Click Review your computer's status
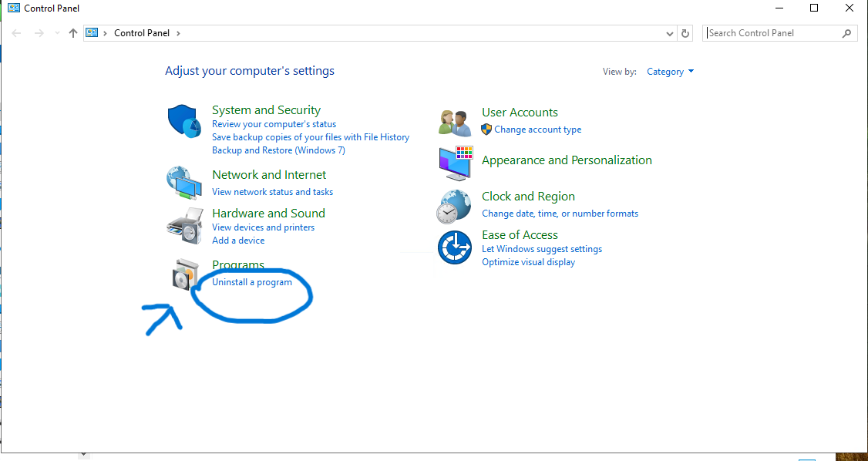The image size is (868, 461). [274, 124]
